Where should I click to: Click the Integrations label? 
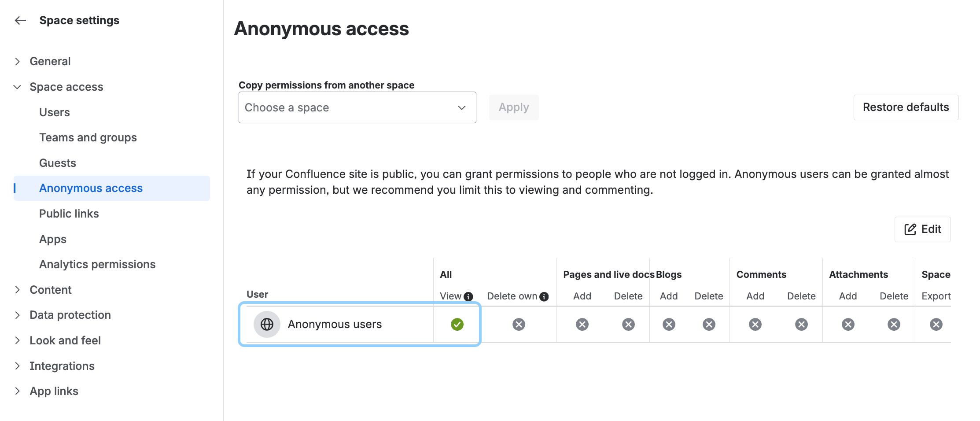click(62, 366)
